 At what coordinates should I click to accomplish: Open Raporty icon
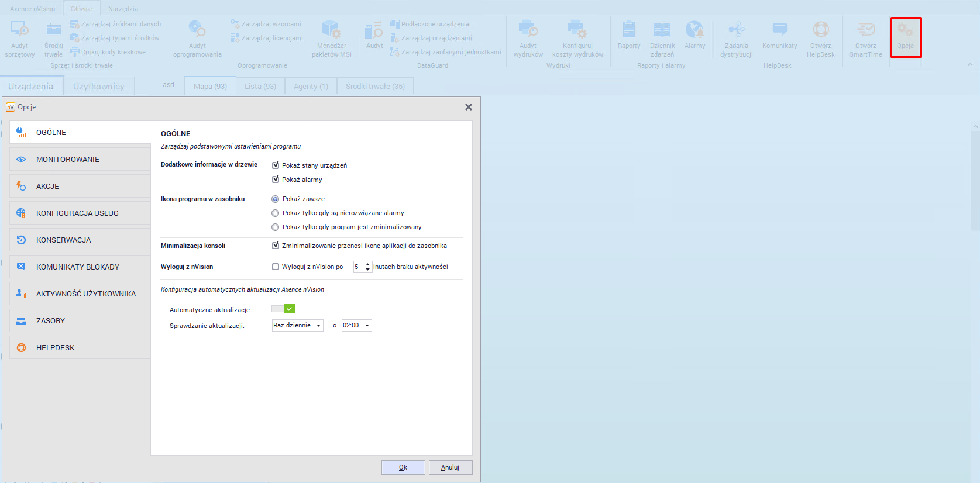point(629,35)
